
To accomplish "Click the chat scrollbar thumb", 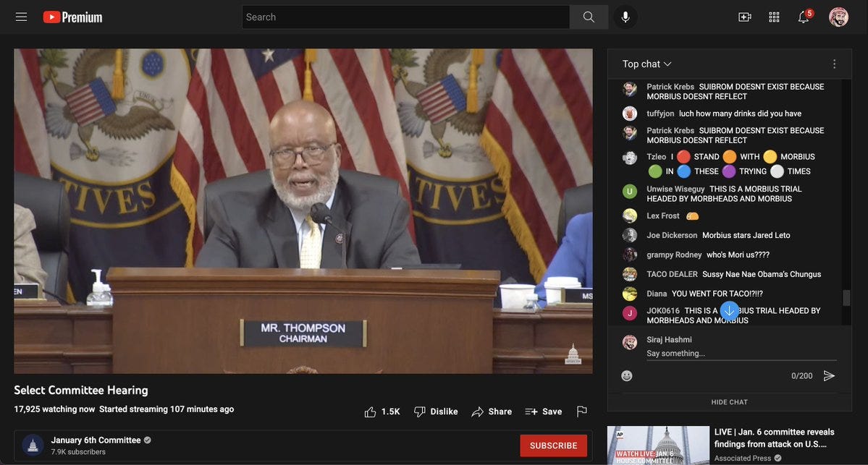I will coord(846,297).
